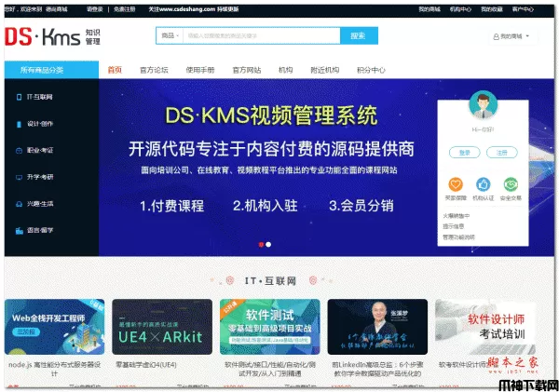The height and width of the screenshot is (392, 559).
Task: Open the 软件设计师 考试培训 course thumbnail
Action: click(x=485, y=327)
